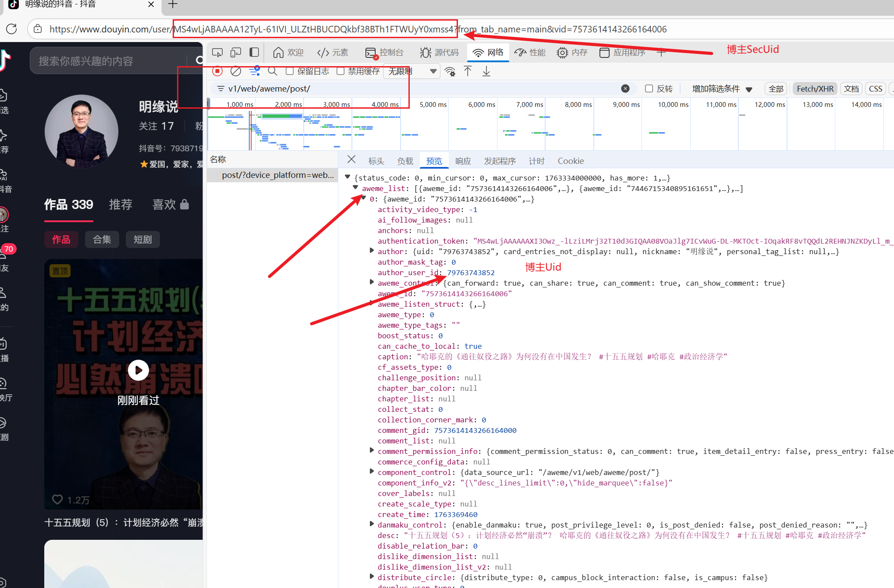Open the Cookie details tab
Screen dimensions: 894x588
(571, 161)
